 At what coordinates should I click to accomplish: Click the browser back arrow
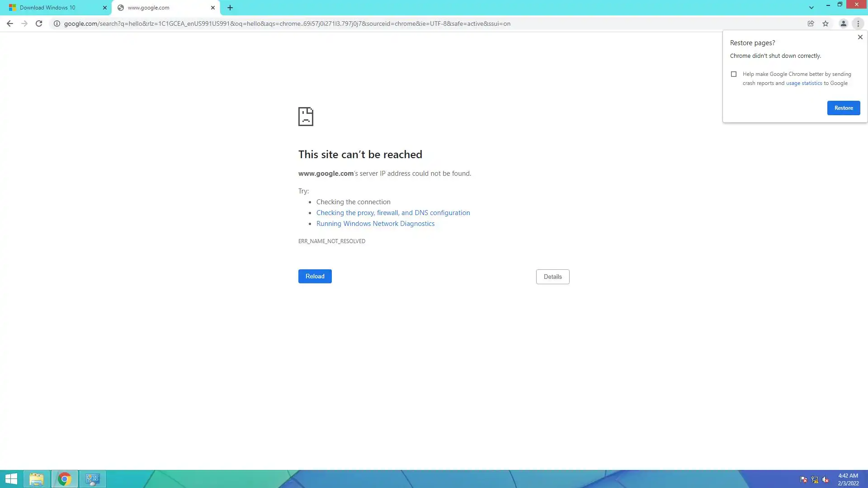tap(9, 23)
